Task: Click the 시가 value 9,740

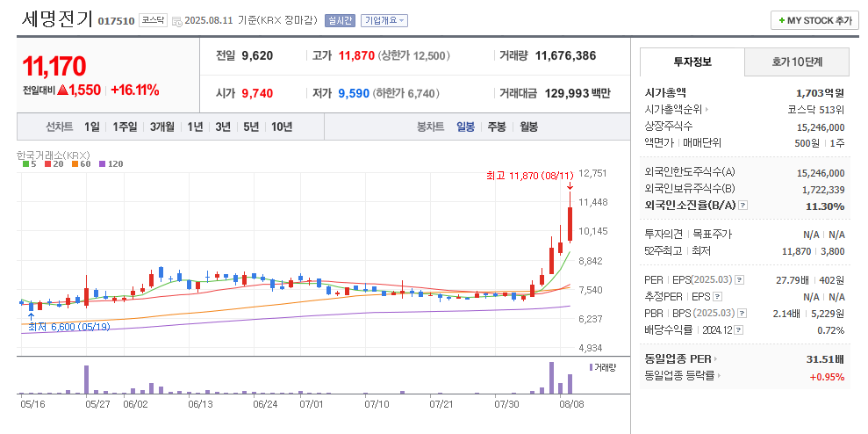Action: [257, 93]
